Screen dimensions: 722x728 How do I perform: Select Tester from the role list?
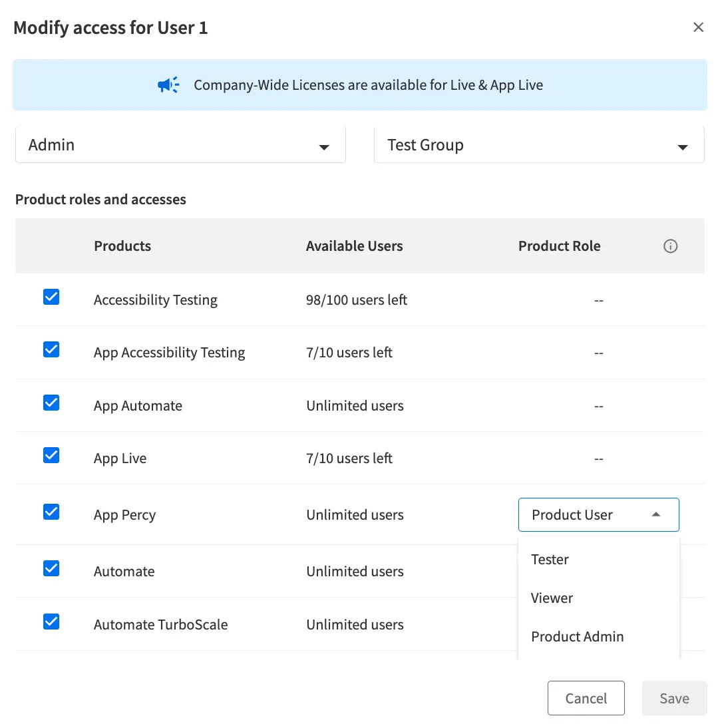(550, 560)
